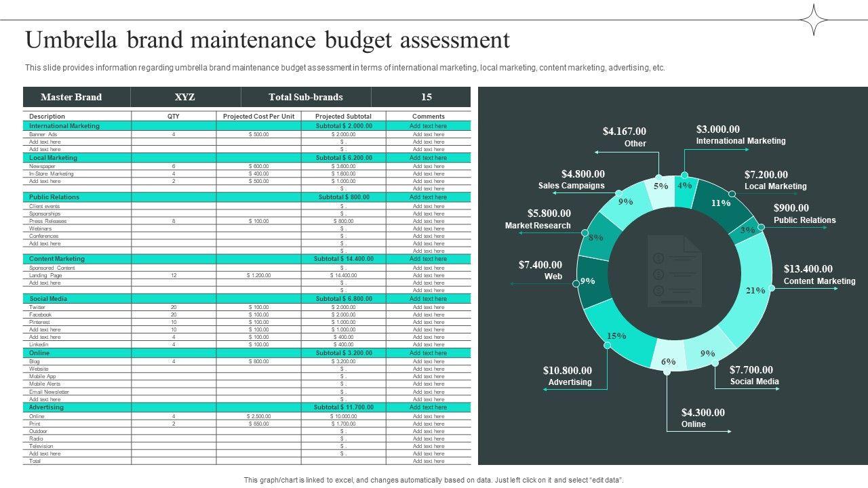Select the 'Subtotal $ 2.000.00' cell
868x488 pixels.
(344, 126)
